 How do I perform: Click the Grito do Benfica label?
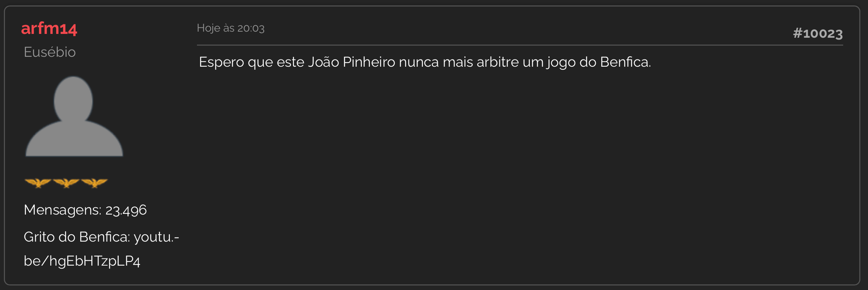click(77, 237)
